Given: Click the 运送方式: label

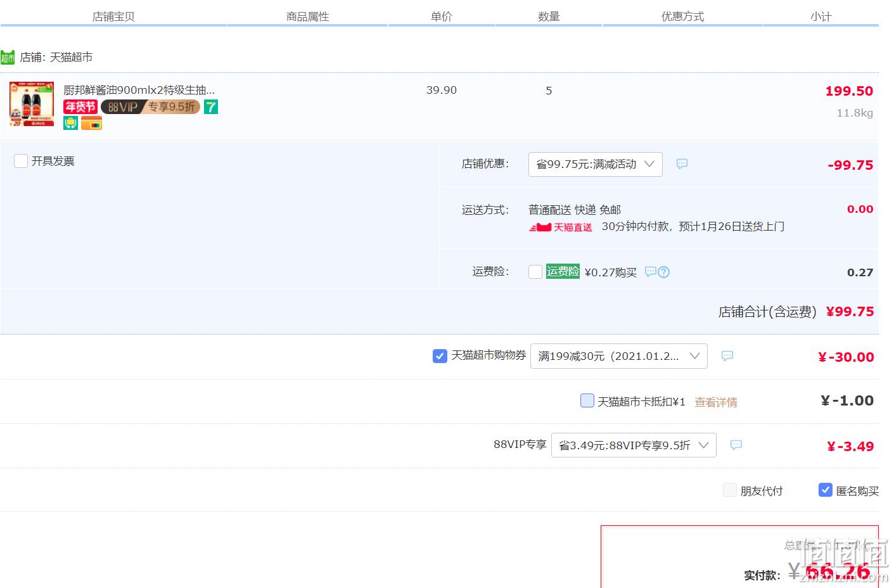Looking at the screenshot, I should pyautogui.click(x=485, y=210).
